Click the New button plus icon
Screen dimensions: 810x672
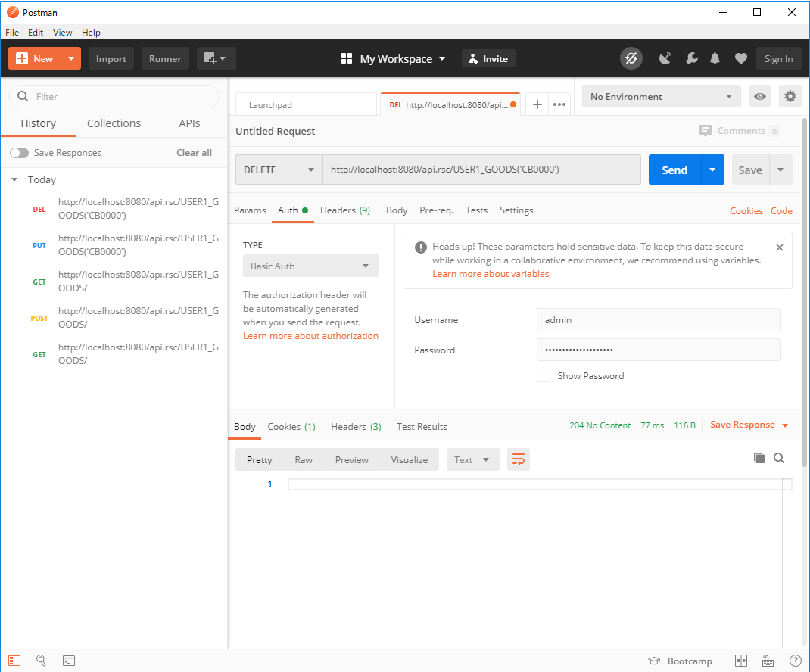pyautogui.click(x=22, y=58)
